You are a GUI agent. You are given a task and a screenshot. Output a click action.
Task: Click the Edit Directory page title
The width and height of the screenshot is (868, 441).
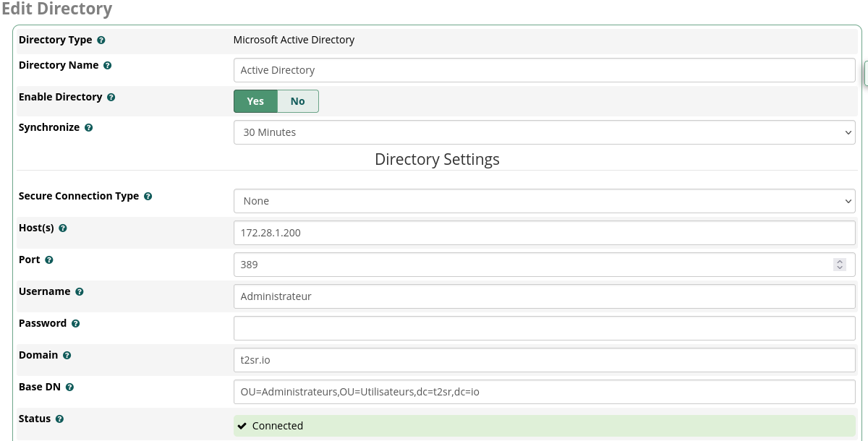coord(56,9)
